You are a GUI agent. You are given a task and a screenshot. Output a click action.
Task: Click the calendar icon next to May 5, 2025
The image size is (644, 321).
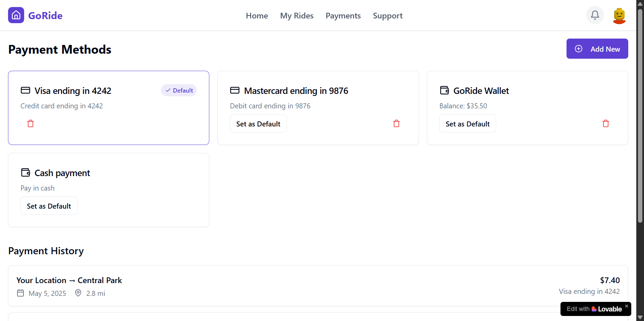pyautogui.click(x=20, y=293)
